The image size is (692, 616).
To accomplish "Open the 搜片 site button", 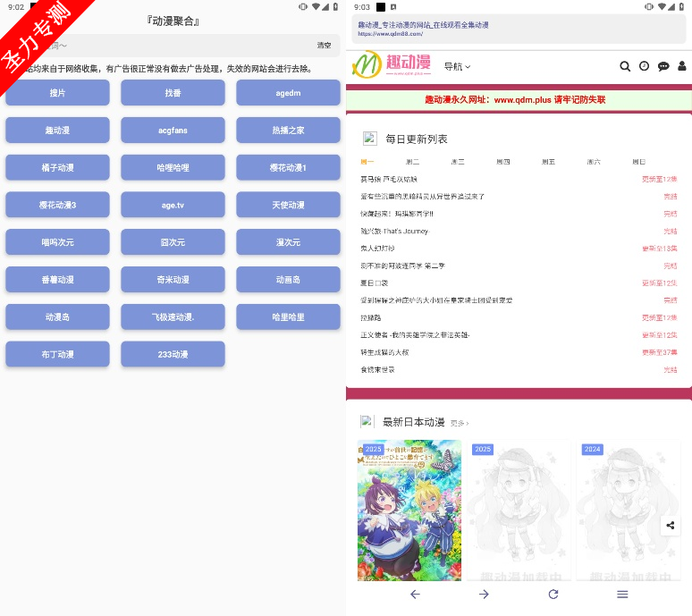I will tap(57, 93).
